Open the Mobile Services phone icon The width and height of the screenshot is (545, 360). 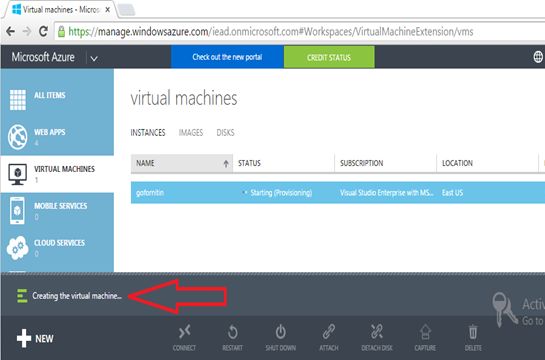tap(17, 211)
